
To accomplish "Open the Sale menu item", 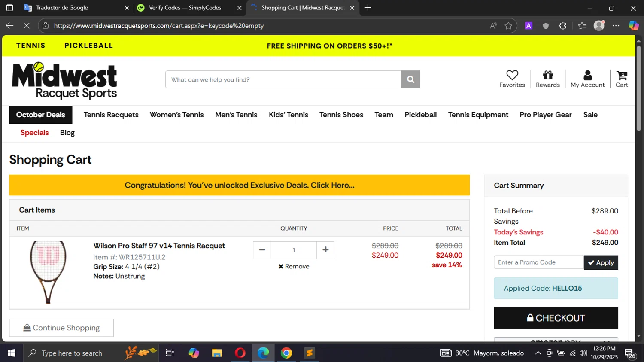I will 590,115.
